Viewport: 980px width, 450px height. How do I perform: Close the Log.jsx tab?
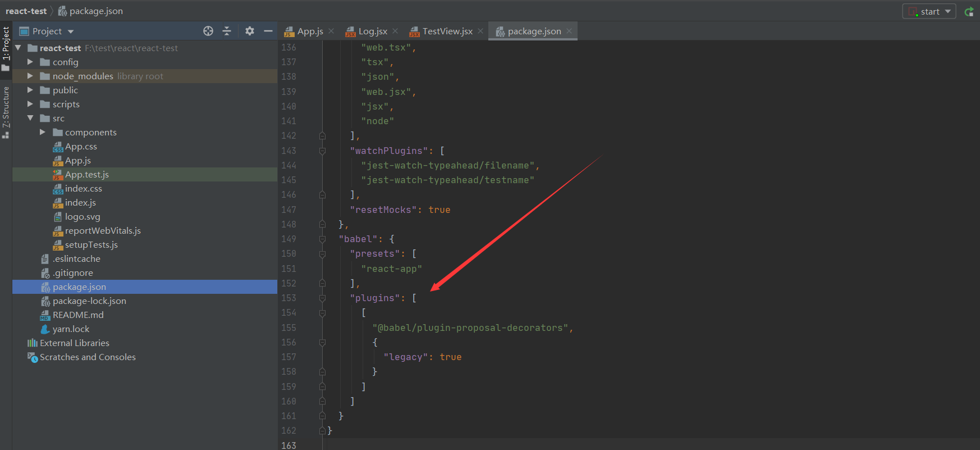pyautogui.click(x=396, y=31)
